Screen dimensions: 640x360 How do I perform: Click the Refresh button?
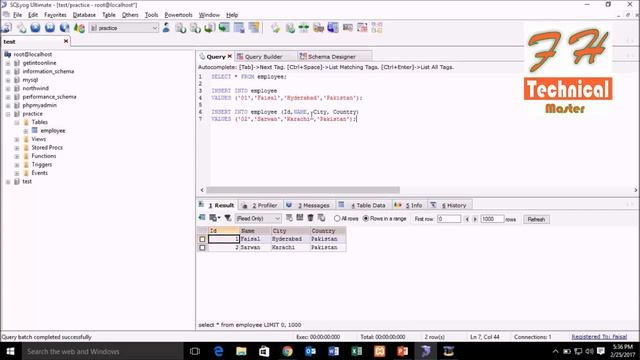pyautogui.click(x=536, y=219)
